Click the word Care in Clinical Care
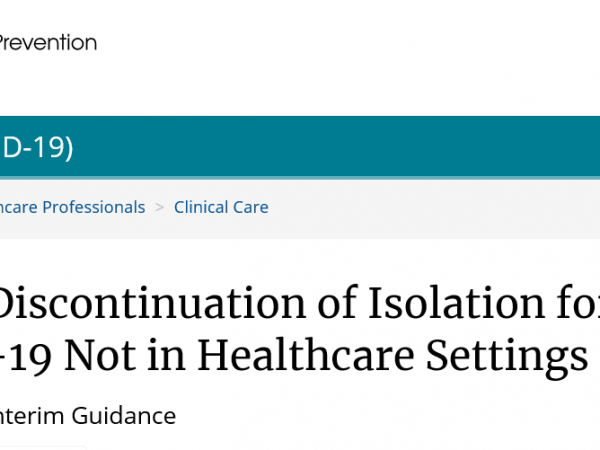Viewport: 600px width, 450px height. [x=251, y=207]
